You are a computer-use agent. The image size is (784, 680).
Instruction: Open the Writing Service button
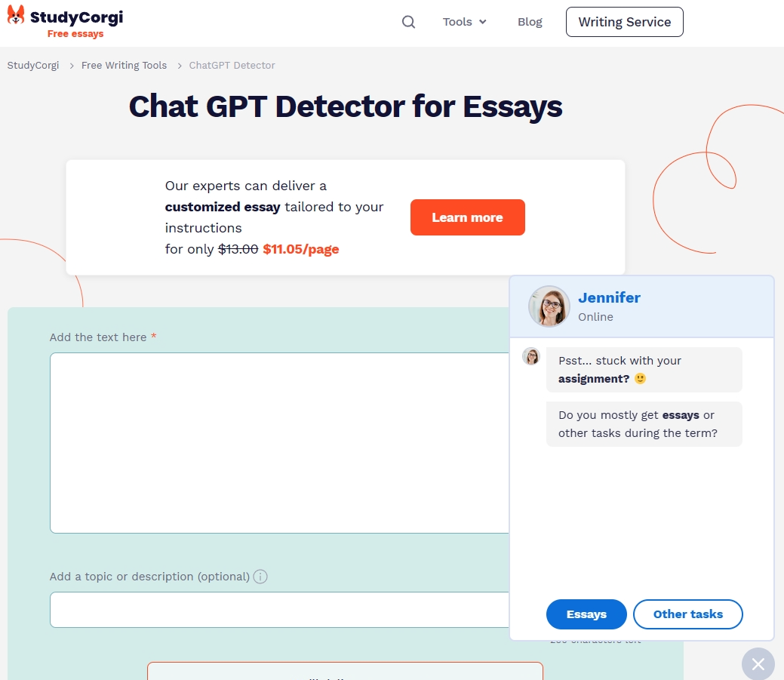pos(624,22)
